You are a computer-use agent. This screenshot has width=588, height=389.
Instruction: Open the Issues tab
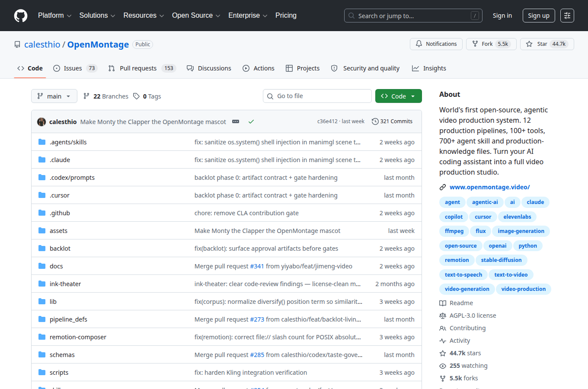coord(75,68)
